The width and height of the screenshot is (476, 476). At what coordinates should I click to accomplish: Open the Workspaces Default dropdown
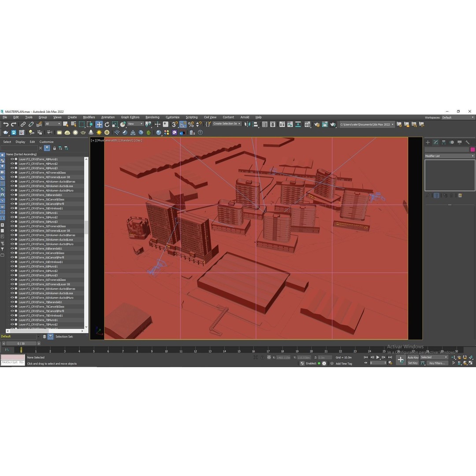[458, 118]
